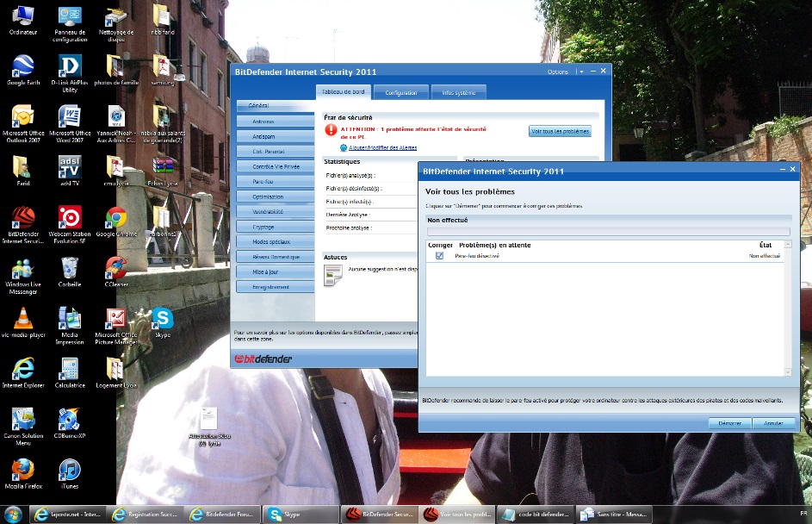Launch BitDefender Internet Security desktop shortcut

(x=23, y=224)
